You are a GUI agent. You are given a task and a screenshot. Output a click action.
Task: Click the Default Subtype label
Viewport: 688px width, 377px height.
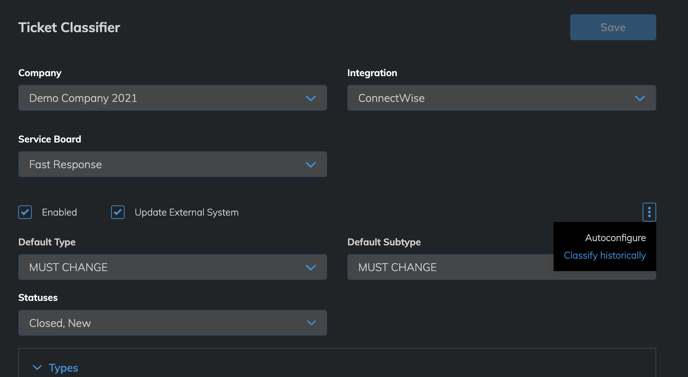click(384, 242)
